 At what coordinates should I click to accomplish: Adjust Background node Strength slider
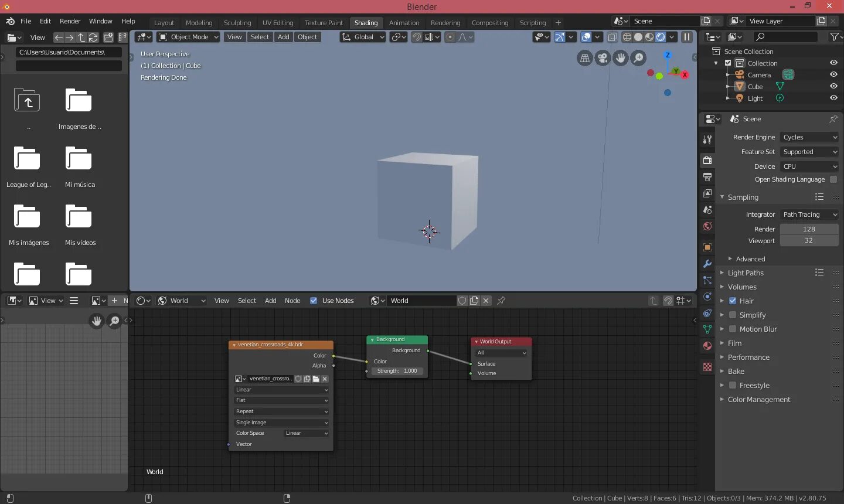[x=397, y=371]
